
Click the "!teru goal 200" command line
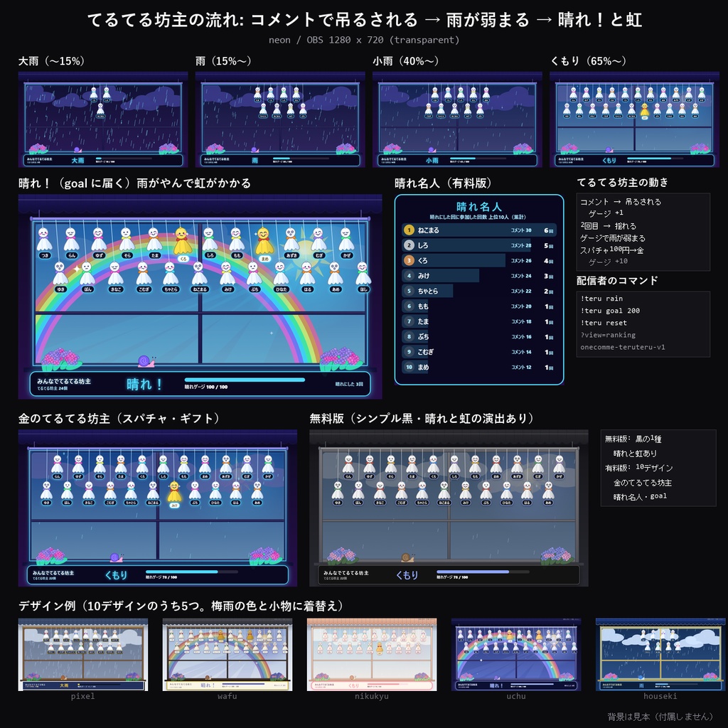click(x=610, y=311)
